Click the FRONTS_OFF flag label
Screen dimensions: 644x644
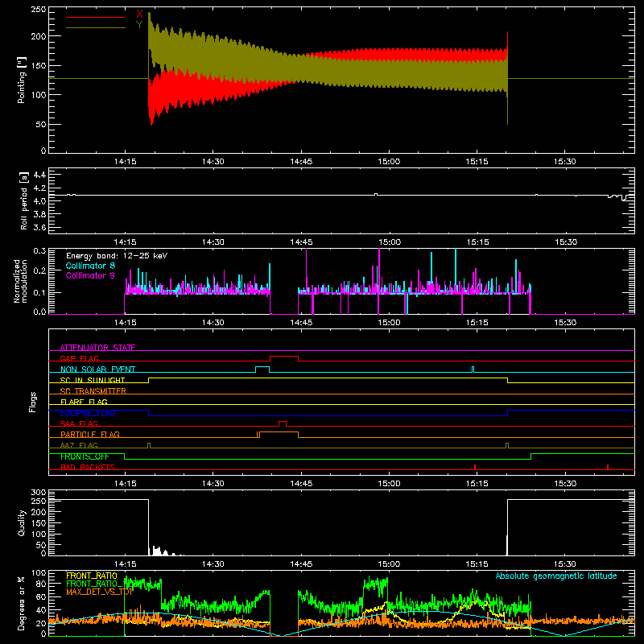(x=85, y=456)
